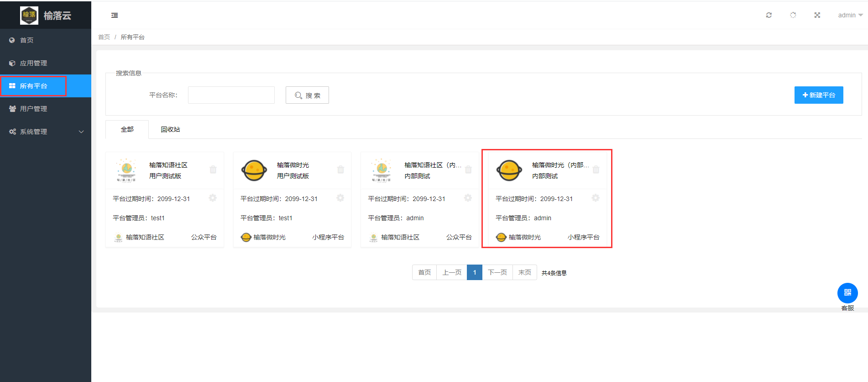Open the 榆落微时光（内部... platform title

tap(560, 165)
